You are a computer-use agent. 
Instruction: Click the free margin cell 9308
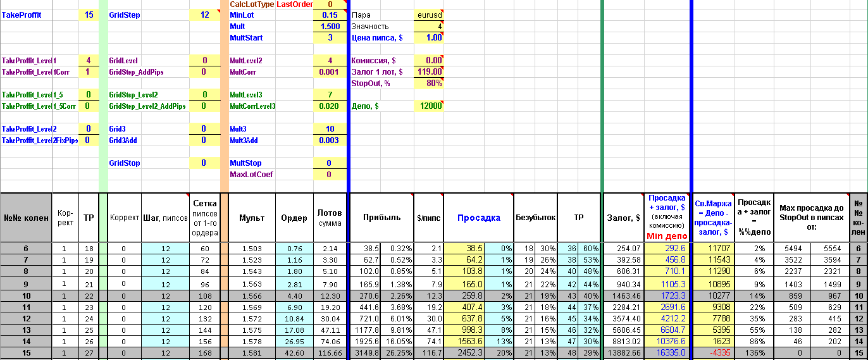tap(713, 307)
